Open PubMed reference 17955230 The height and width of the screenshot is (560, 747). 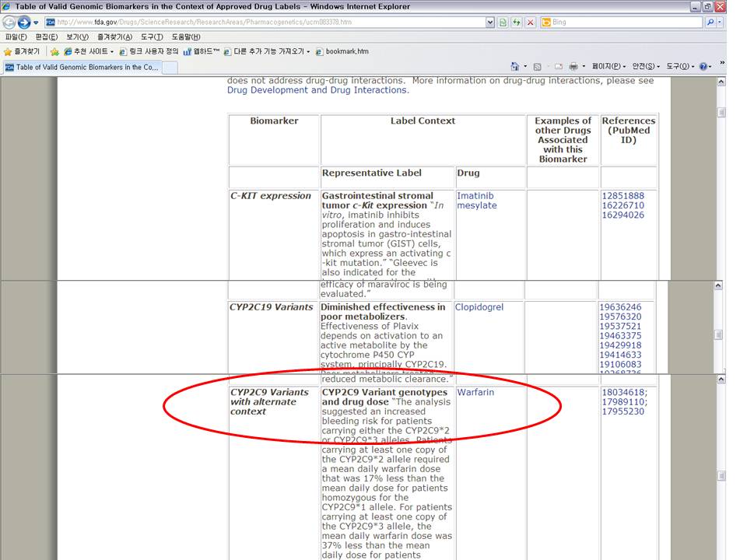tap(622, 411)
